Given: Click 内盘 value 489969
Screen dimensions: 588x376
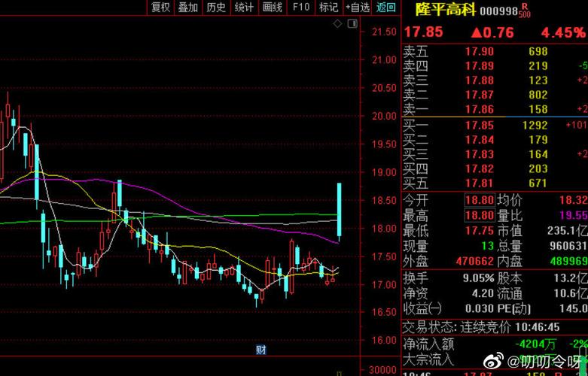Looking at the screenshot, I should point(568,261).
